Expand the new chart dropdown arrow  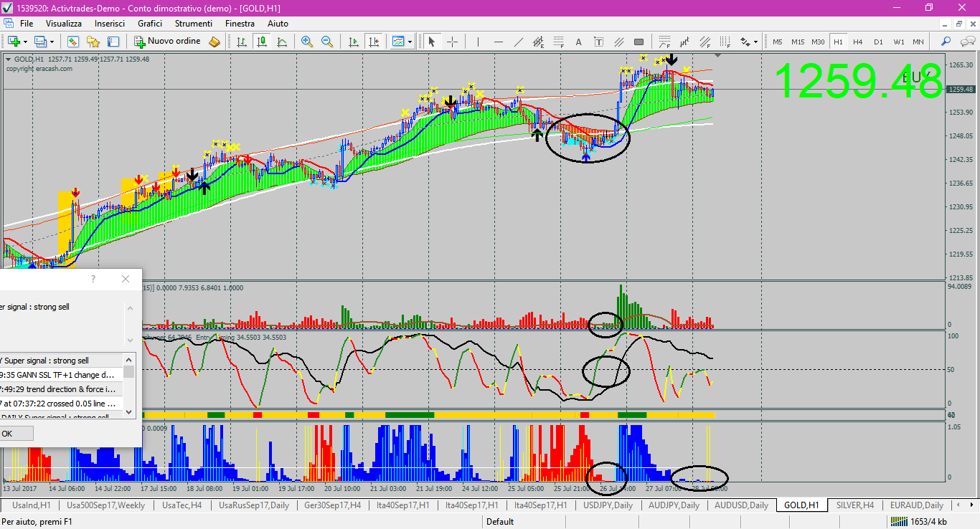pyautogui.click(x=25, y=42)
